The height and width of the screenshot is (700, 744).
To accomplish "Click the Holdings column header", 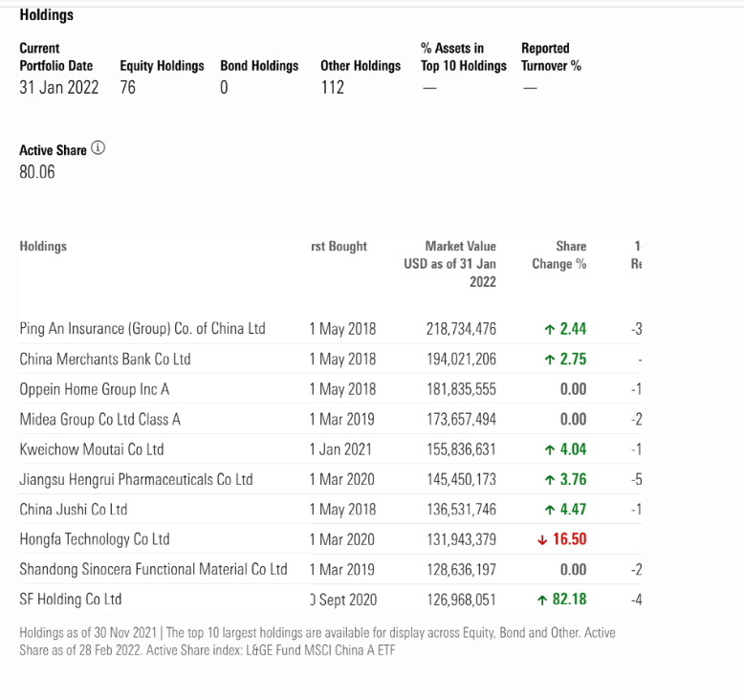I will [43, 247].
